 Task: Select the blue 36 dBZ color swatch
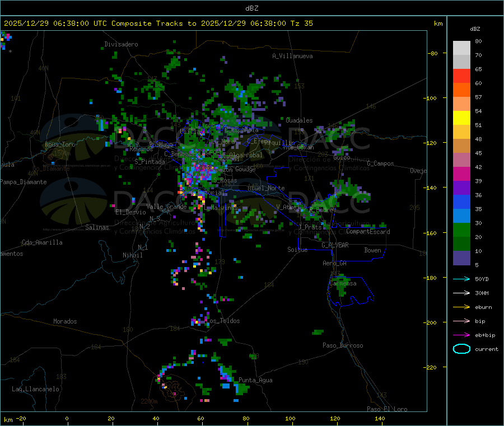[x=461, y=202]
